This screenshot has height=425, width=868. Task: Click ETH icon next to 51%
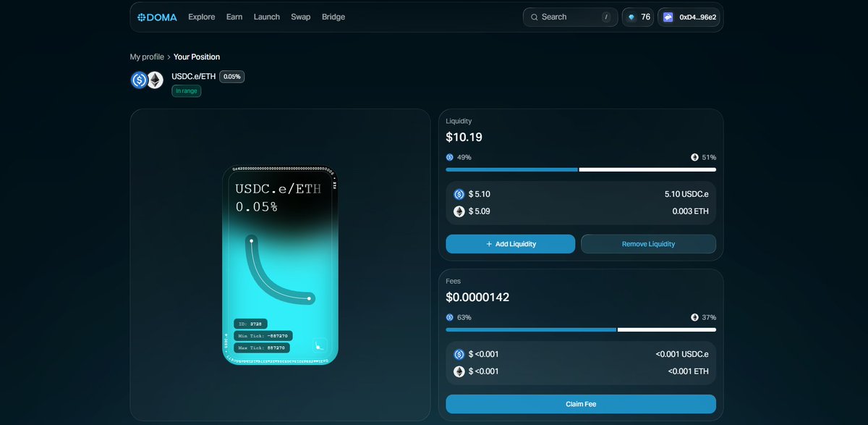tap(694, 157)
